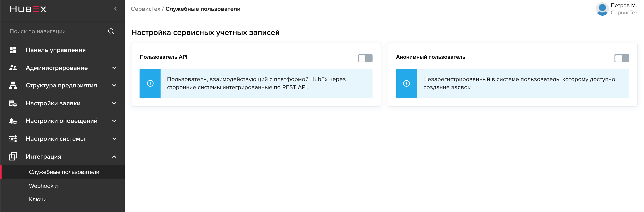Image resolution: width=644 pixels, height=212 pixels.
Task: Click the Настройки заявки clipboard-gear icon
Action: coord(13,103)
